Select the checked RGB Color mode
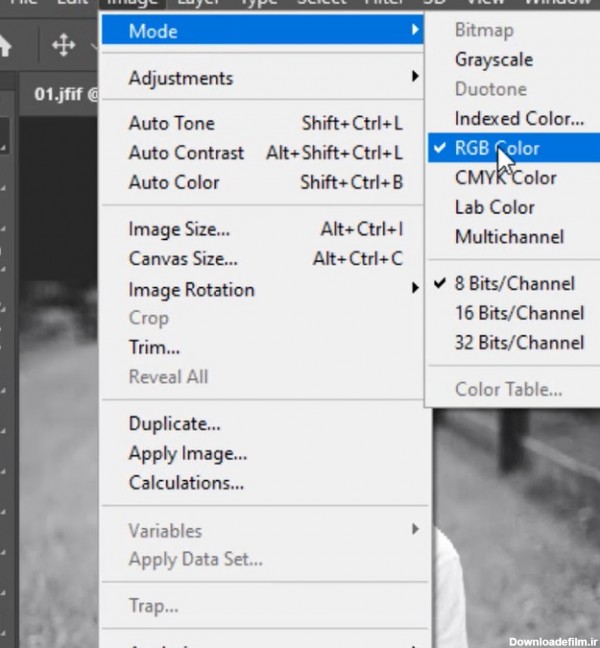Viewport: 600px width, 648px height. 497,148
